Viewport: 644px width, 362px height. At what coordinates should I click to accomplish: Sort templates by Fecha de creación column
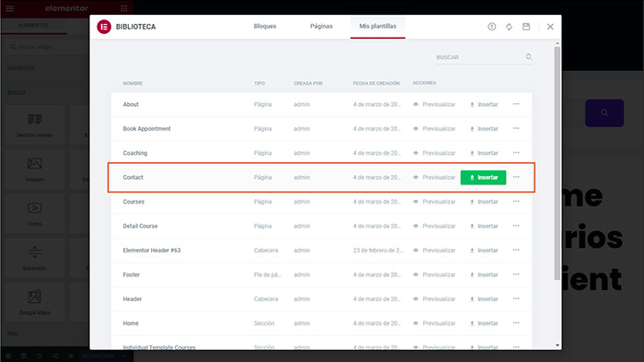click(376, 83)
